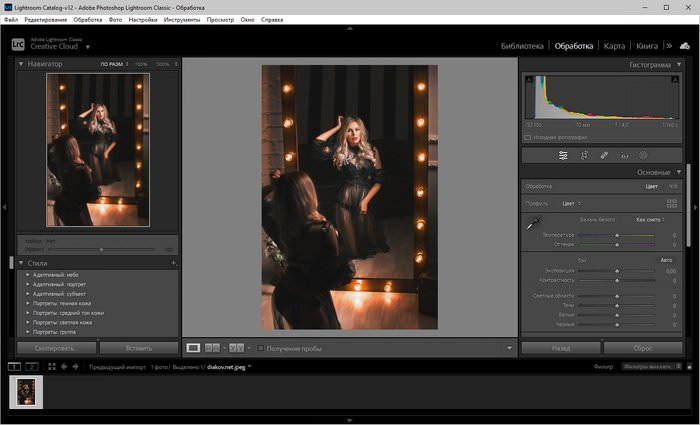Hide the right panel group arrow
Image resolution: width=700 pixels, height=425 pixels.
pos(696,207)
